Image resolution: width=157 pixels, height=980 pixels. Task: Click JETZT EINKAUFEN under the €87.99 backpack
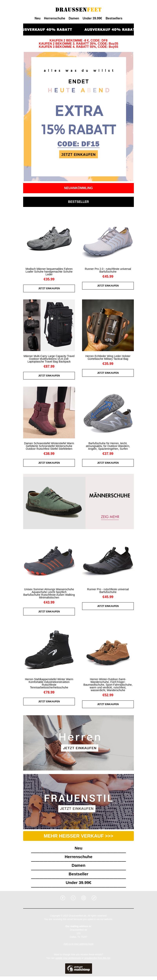pyautogui.click(x=49, y=375)
